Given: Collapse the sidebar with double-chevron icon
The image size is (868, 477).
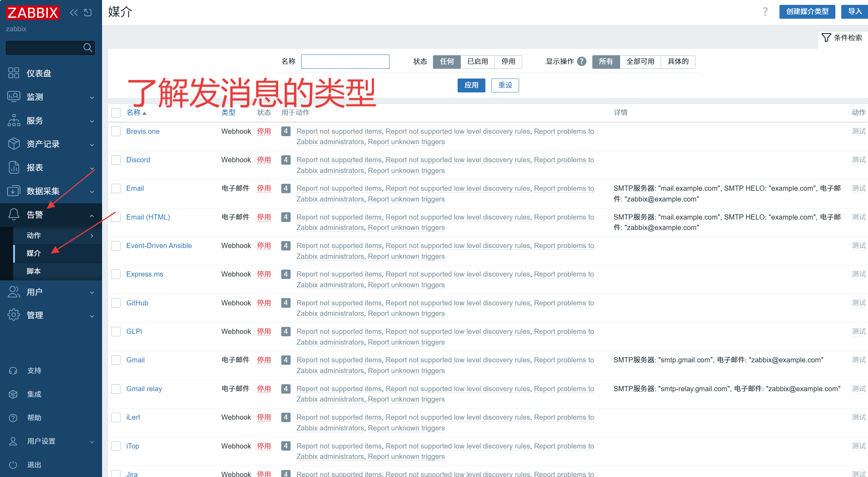Looking at the screenshot, I should point(74,13).
